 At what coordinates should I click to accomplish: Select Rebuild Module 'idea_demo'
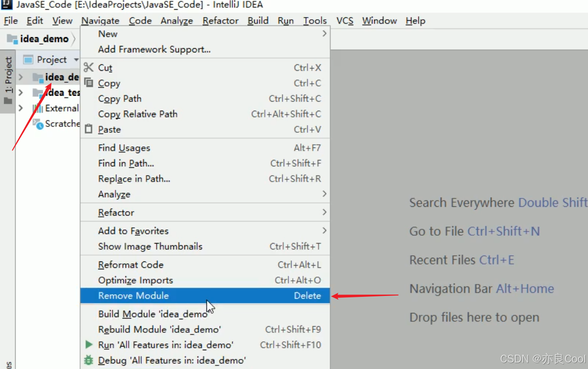pos(205,329)
